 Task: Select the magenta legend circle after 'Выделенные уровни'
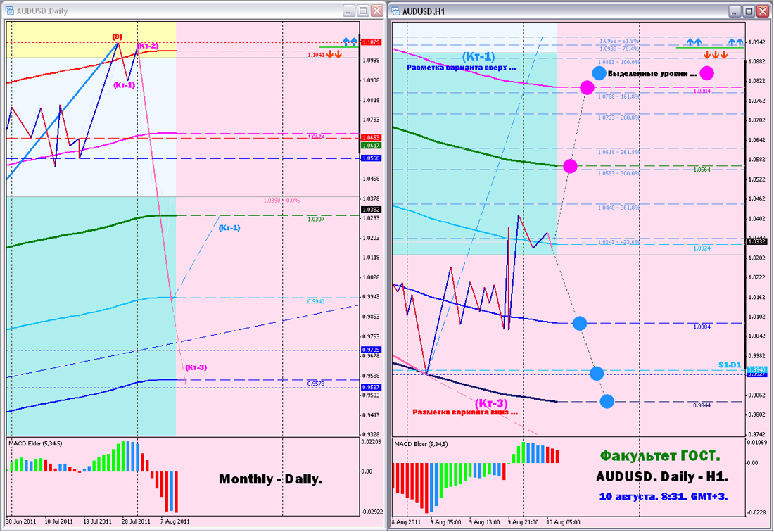706,73
